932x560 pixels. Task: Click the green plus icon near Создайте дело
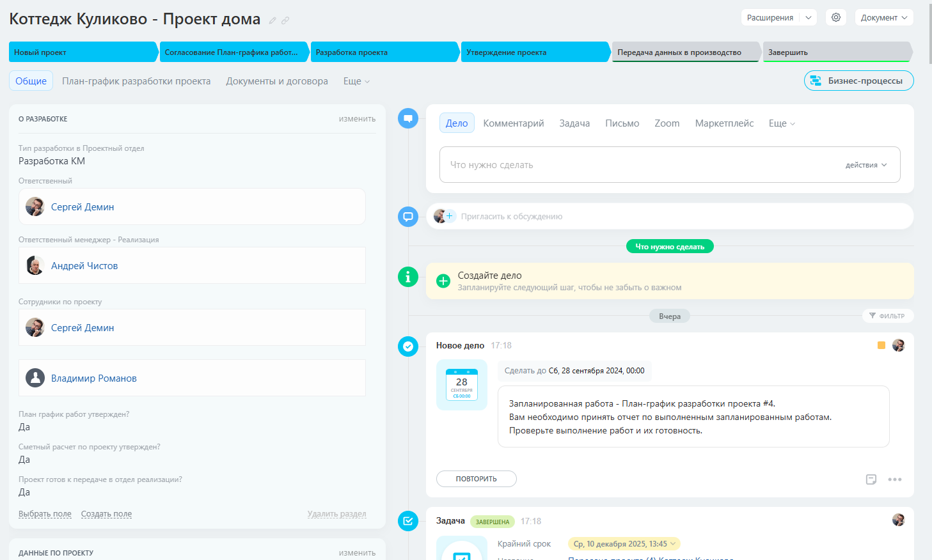[x=443, y=281]
